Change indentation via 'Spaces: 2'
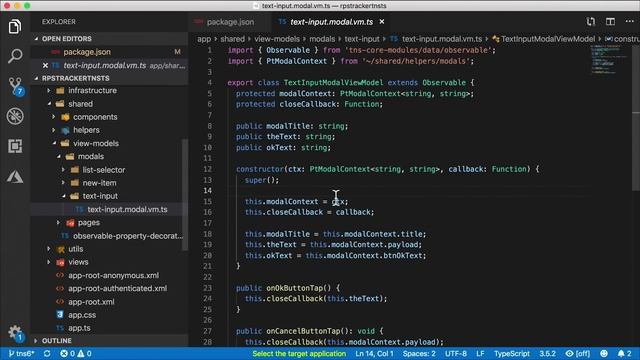 [419, 353]
